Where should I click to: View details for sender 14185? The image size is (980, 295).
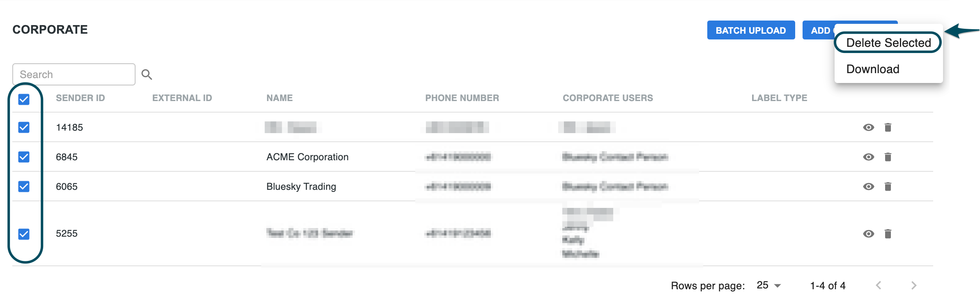pos(868,127)
